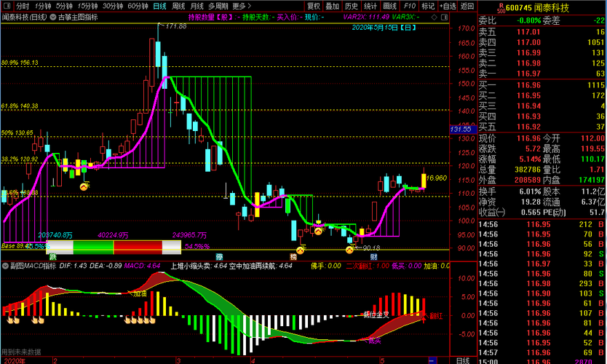The image size is (607, 364).
Task: Open the 副图MACD指标 indicator dropdown arrow
Action: coord(5,266)
